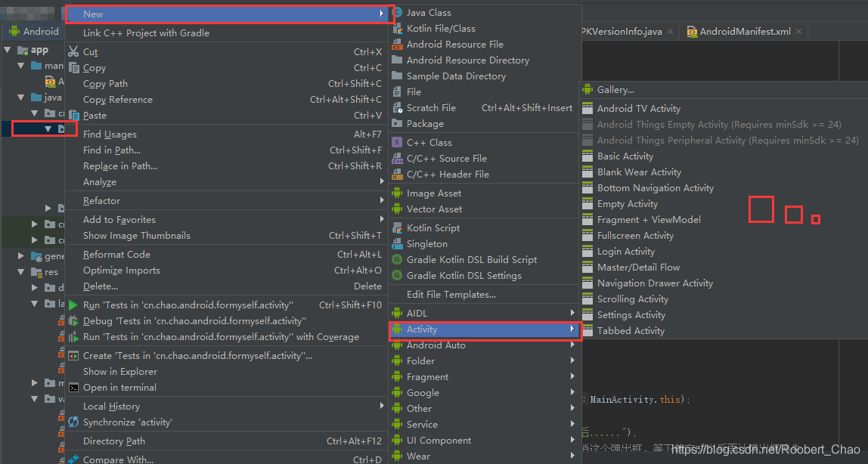
Task: Click the Scratch File icon
Action: 397,108
